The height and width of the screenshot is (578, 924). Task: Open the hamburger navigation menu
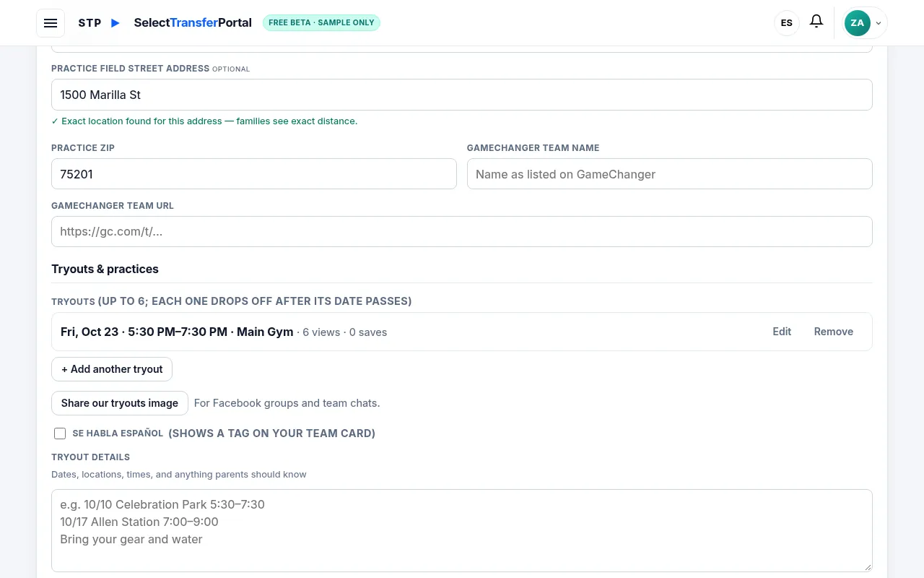point(51,23)
